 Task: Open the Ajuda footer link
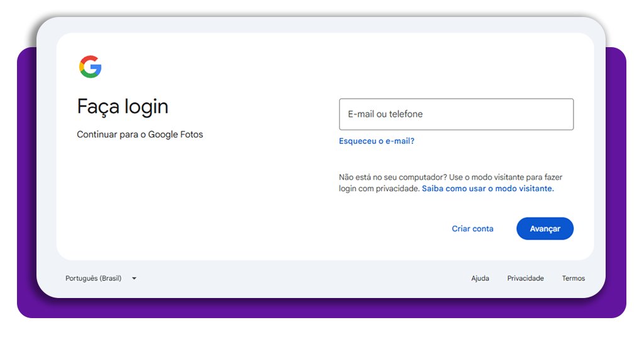tap(480, 279)
